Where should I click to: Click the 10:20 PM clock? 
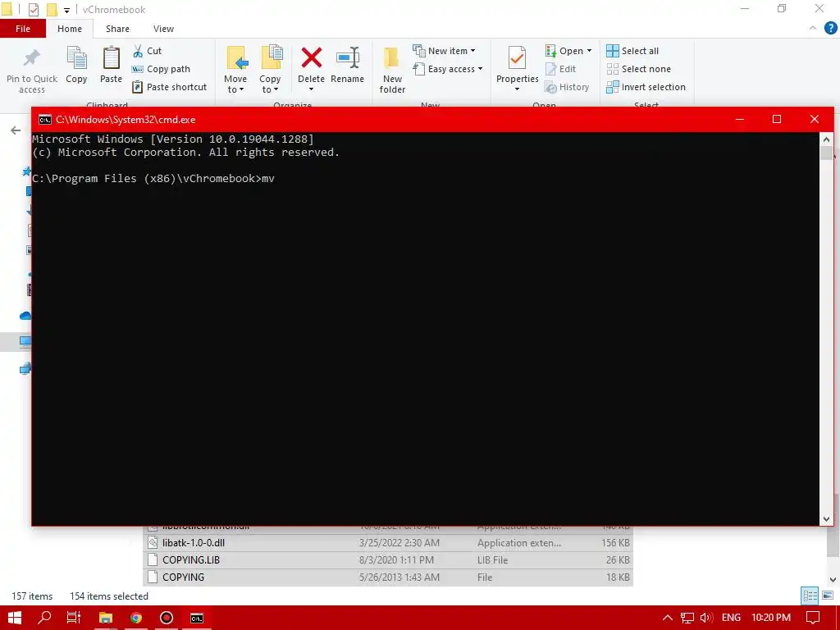(x=771, y=618)
